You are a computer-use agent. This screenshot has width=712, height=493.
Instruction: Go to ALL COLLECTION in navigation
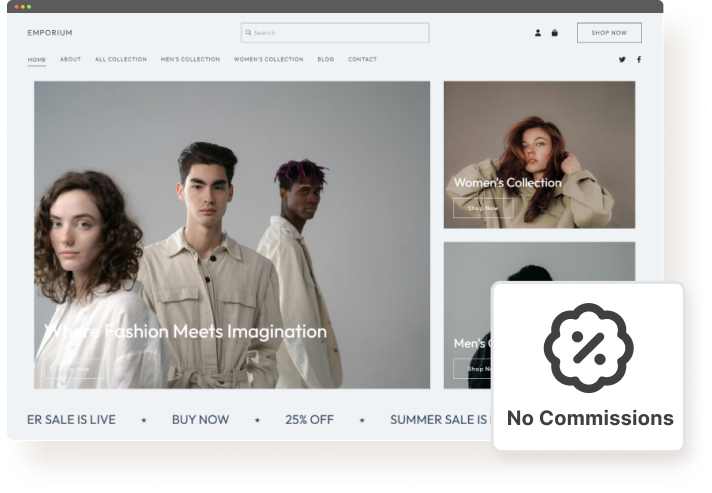coord(120,60)
